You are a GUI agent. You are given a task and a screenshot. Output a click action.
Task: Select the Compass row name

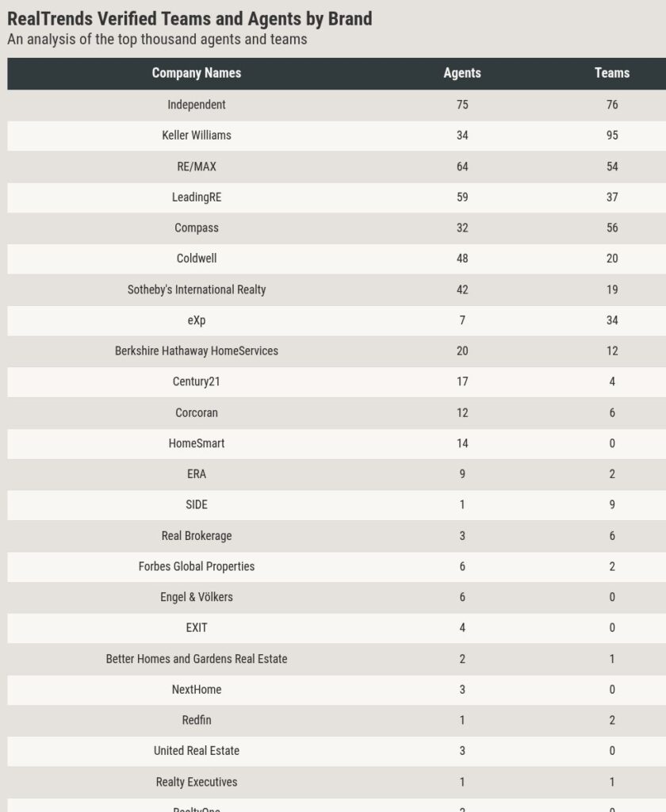pos(197,228)
